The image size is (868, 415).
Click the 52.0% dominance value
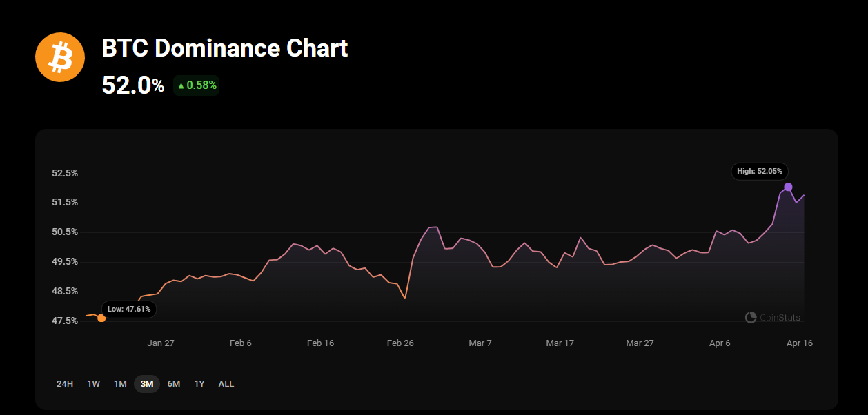pos(133,85)
